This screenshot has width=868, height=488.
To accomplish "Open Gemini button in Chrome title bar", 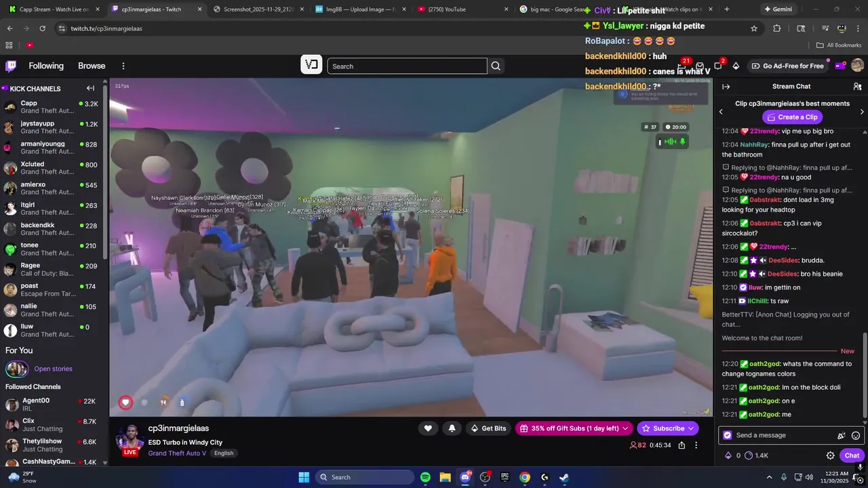I will (778, 9).
